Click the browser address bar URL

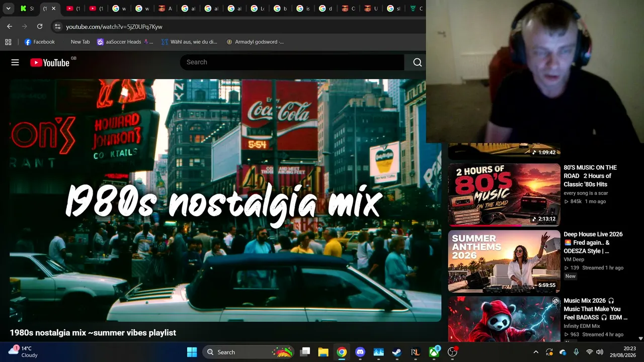[114, 27]
